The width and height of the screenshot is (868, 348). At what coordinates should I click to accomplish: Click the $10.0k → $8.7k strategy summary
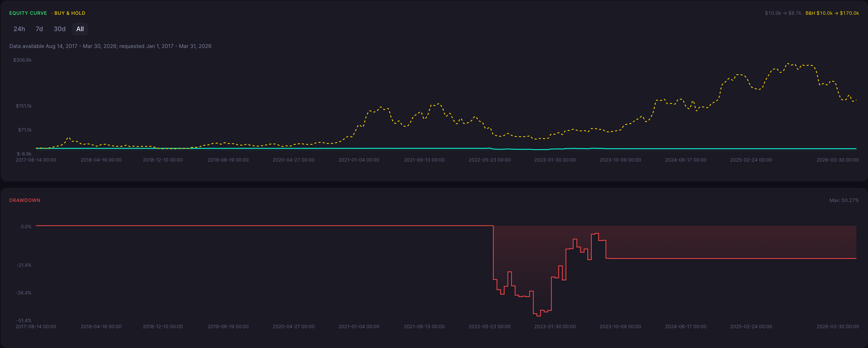click(783, 13)
